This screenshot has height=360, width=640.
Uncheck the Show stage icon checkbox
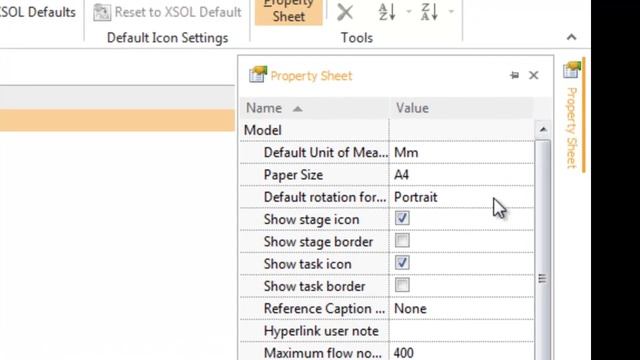pos(402,218)
